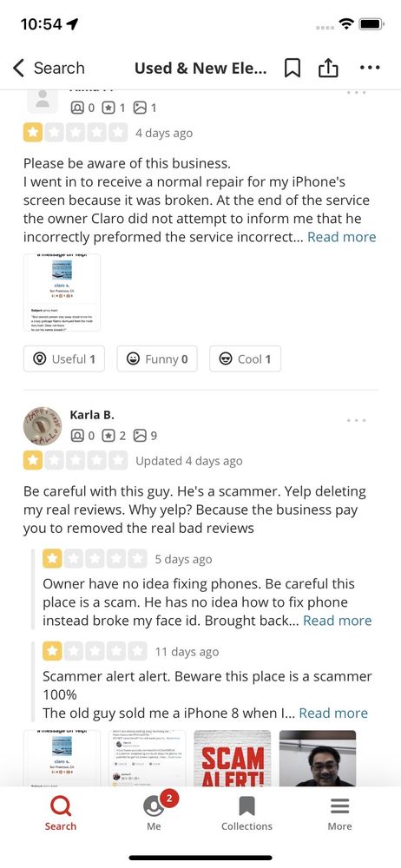401x868 pixels.
Task: Mark first review as Useful
Action: (63, 358)
